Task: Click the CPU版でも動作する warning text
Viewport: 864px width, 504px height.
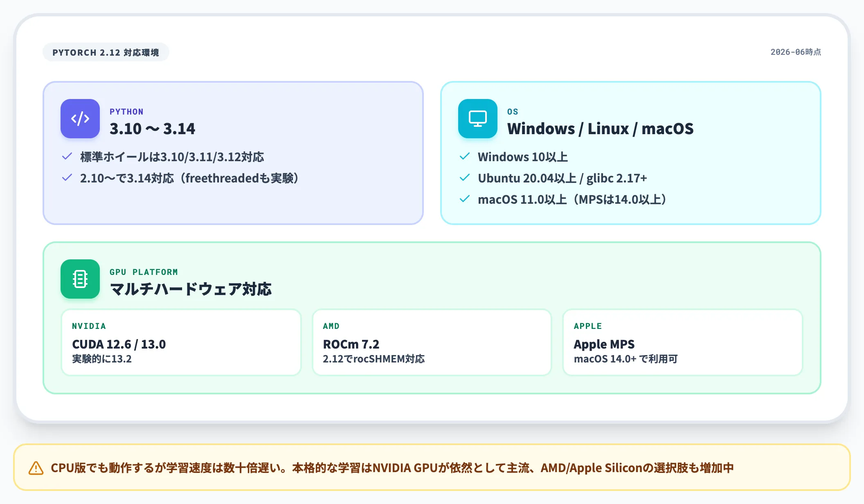Action: (x=392, y=468)
